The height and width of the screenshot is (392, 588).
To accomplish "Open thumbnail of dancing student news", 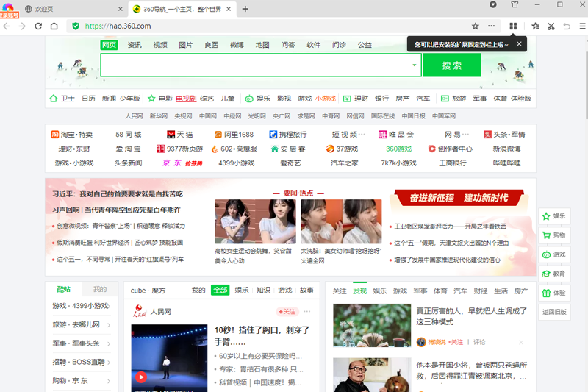I will point(255,221).
